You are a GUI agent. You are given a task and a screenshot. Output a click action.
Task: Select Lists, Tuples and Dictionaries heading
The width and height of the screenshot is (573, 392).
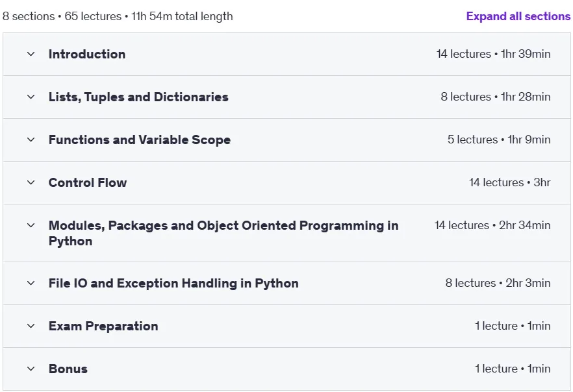click(x=138, y=97)
